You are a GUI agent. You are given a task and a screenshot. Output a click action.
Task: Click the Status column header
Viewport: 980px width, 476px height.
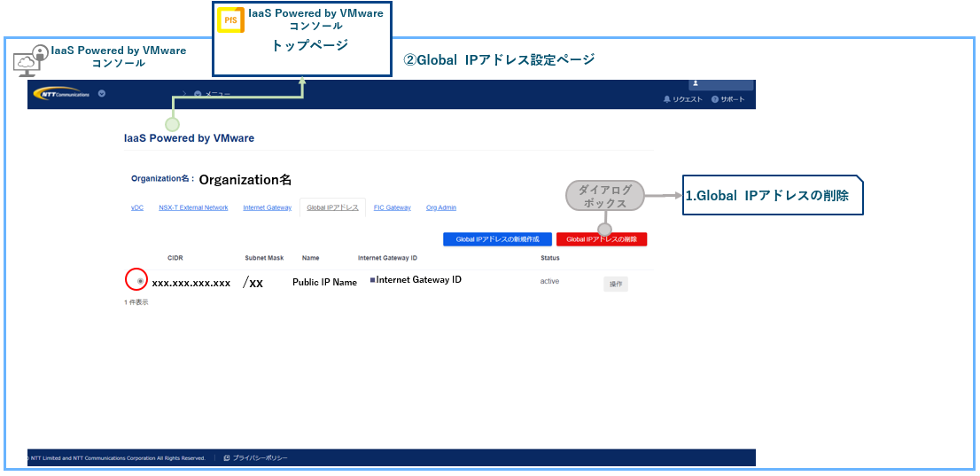(550, 258)
